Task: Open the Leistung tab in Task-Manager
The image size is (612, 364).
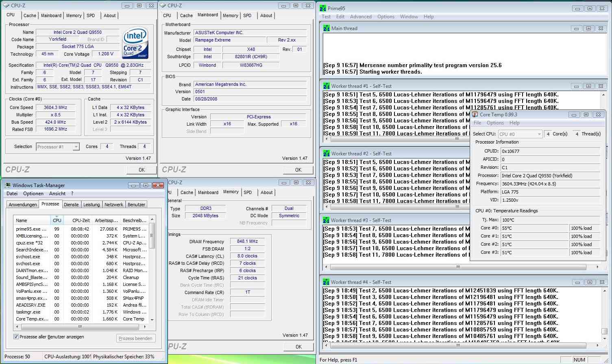Action: pos(91,205)
